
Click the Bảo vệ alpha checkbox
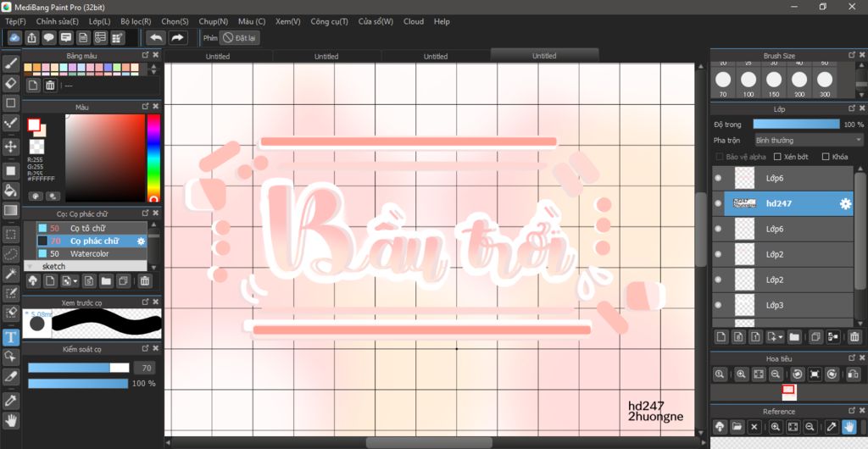point(720,157)
